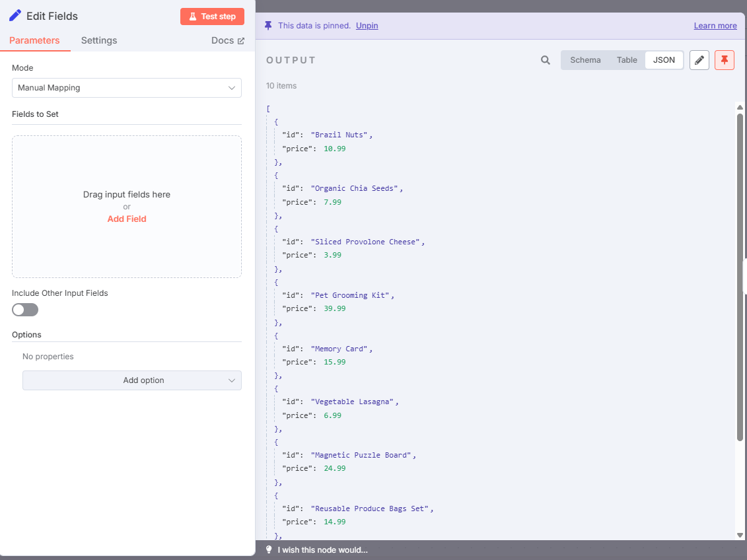Select the price value 6.99
Image resolution: width=747 pixels, height=560 pixels.
pos(332,415)
